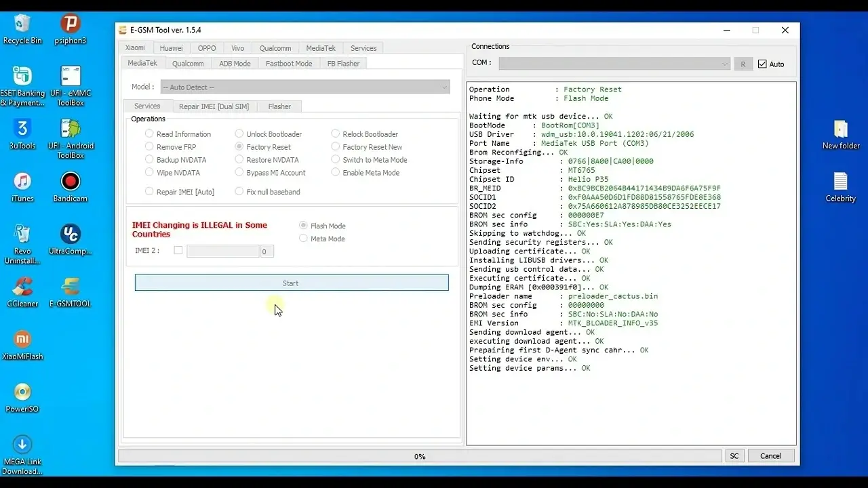Open ESET Banking & Payment icon
This screenshot has width=868, height=488.
click(x=22, y=86)
